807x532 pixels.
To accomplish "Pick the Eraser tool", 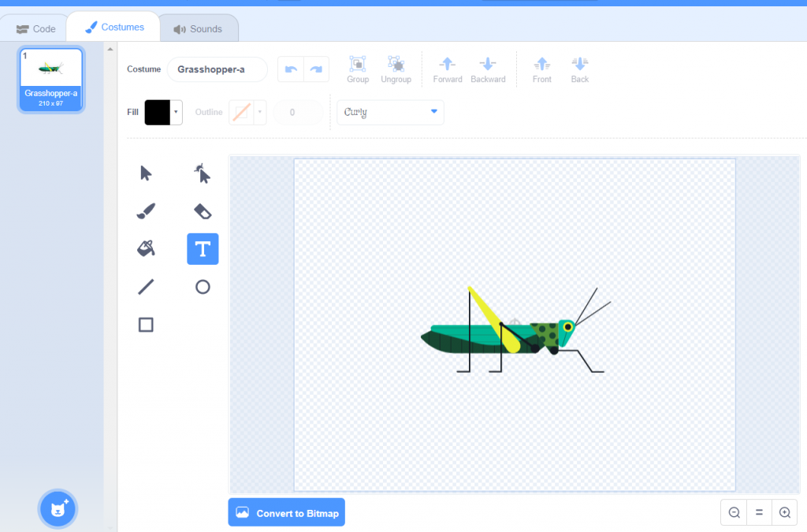I will pyautogui.click(x=203, y=211).
